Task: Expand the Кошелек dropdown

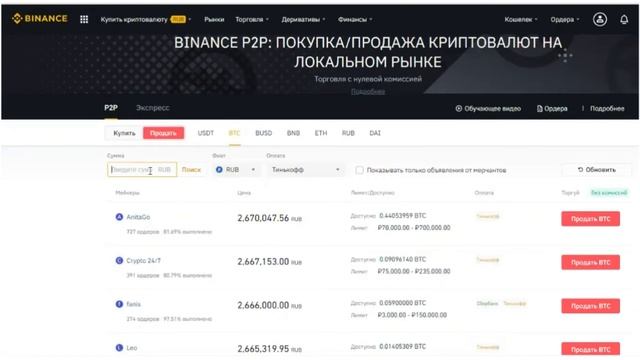Action: tap(521, 19)
